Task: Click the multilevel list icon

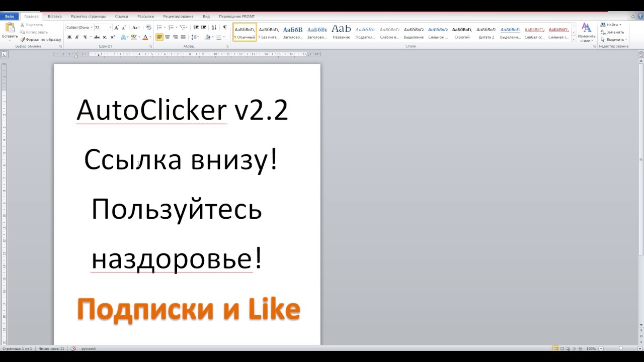Action: pos(184,28)
